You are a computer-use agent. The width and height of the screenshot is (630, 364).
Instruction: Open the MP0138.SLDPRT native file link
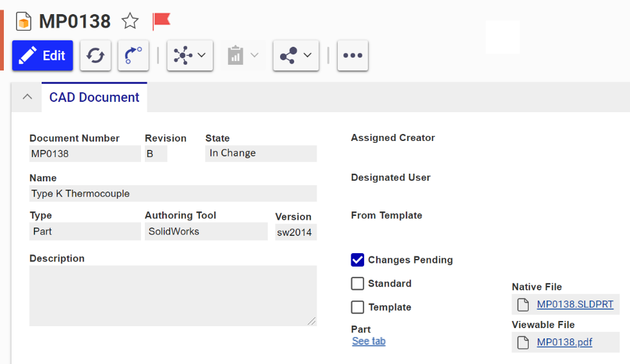point(575,304)
